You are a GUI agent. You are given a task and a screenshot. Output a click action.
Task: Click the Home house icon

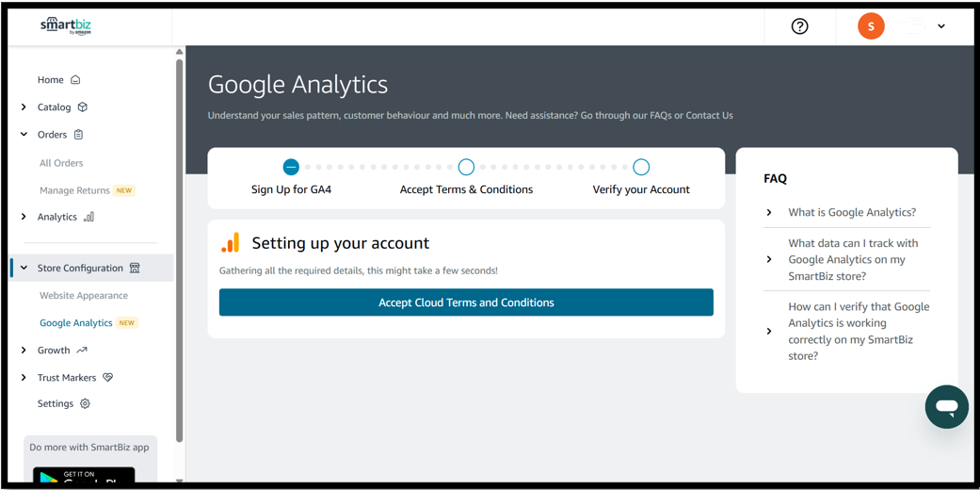click(x=75, y=80)
